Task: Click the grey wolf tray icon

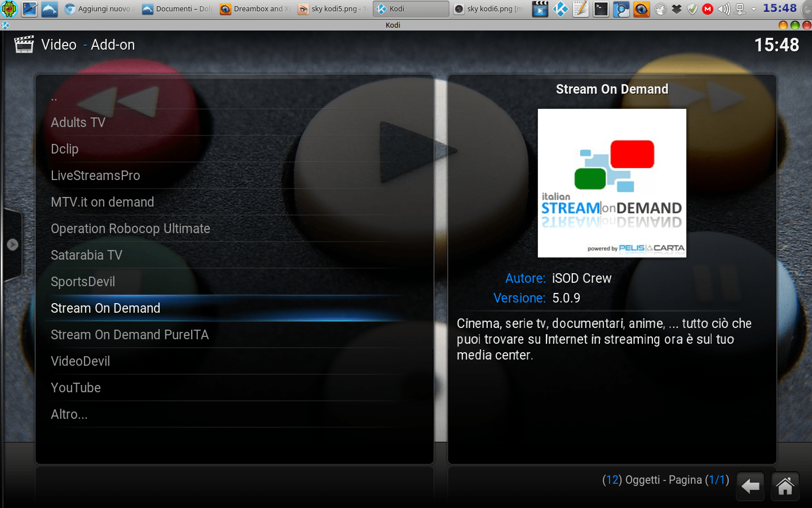Action: pos(661,9)
